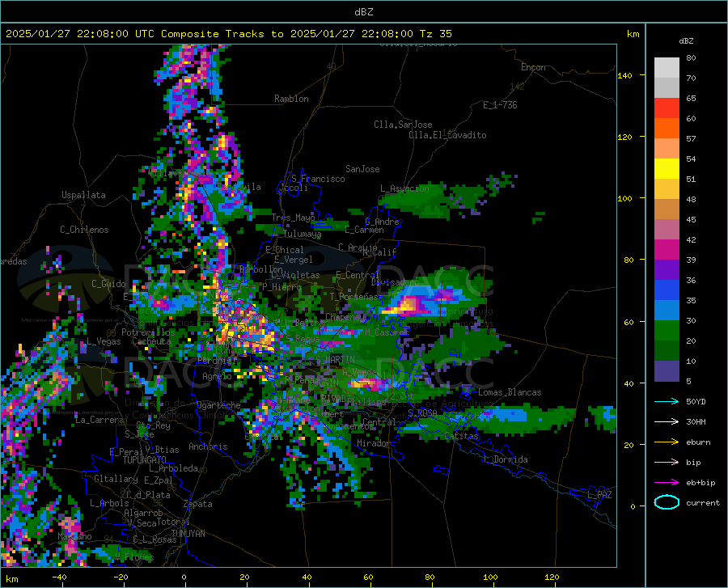Click the 'Ugarteche' map label
Viewport: 728px width, 588px height.
point(218,405)
